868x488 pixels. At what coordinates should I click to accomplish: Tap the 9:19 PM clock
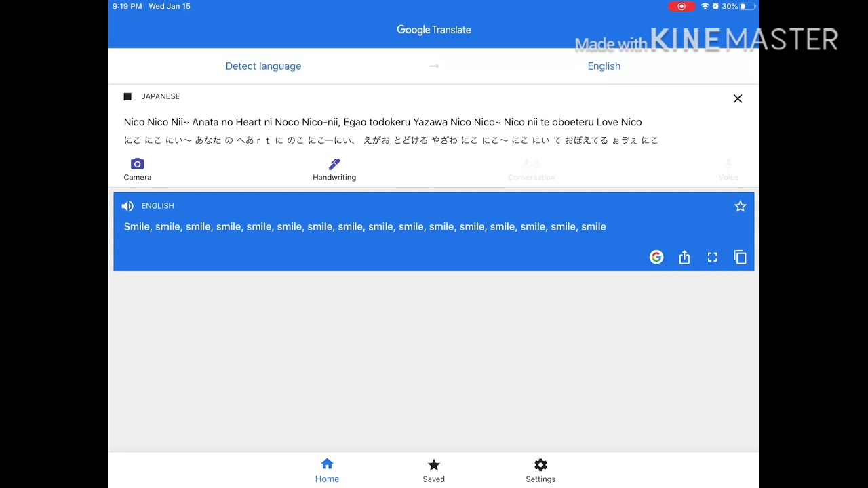pyautogui.click(x=127, y=6)
